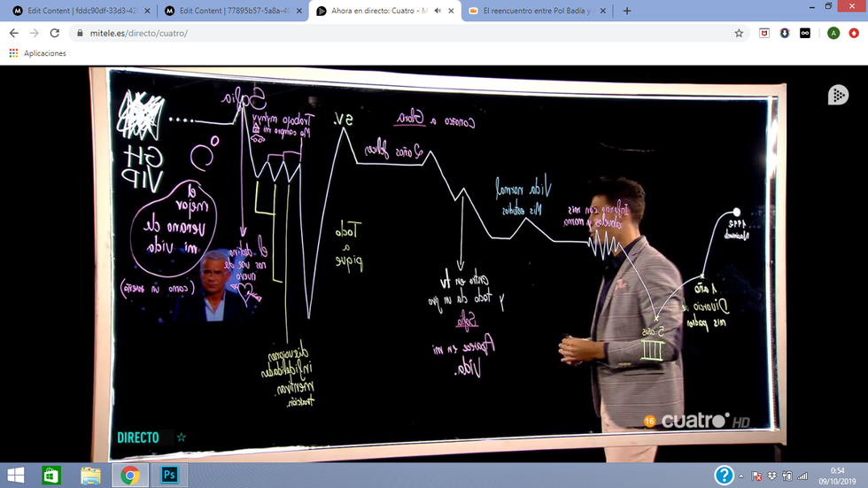
Task: Expand hidden system tray icons
Action: 741,476
